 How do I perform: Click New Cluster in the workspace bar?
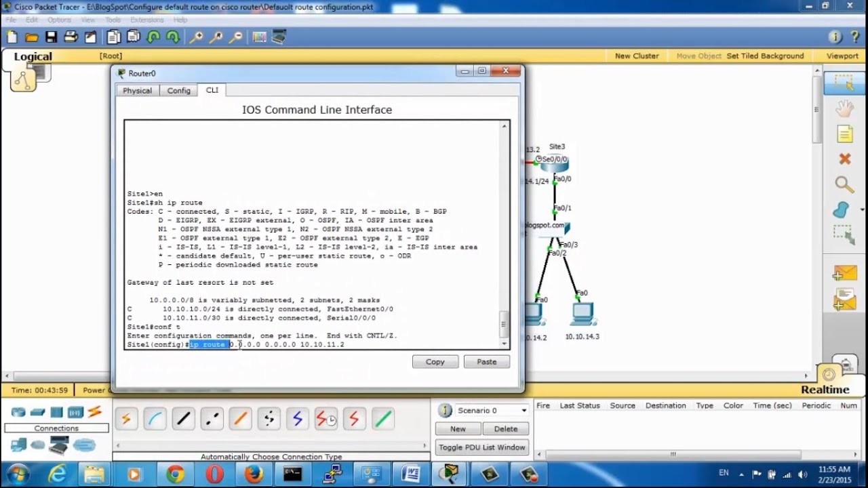(x=637, y=56)
